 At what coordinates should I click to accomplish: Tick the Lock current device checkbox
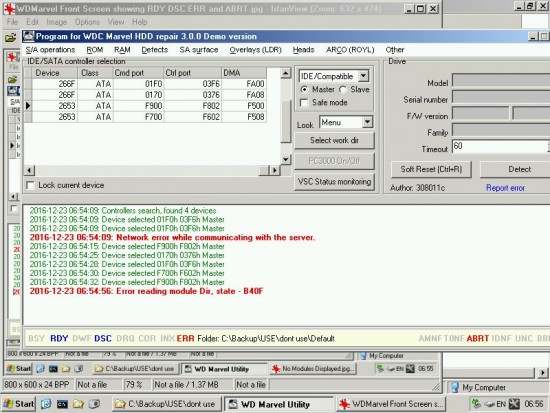(x=31, y=185)
